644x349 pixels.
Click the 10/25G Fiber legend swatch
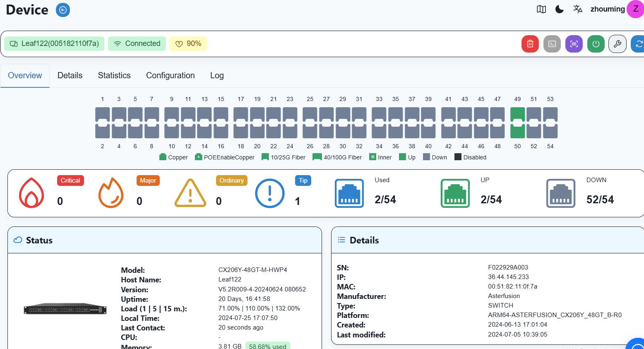click(x=265, y=157)
